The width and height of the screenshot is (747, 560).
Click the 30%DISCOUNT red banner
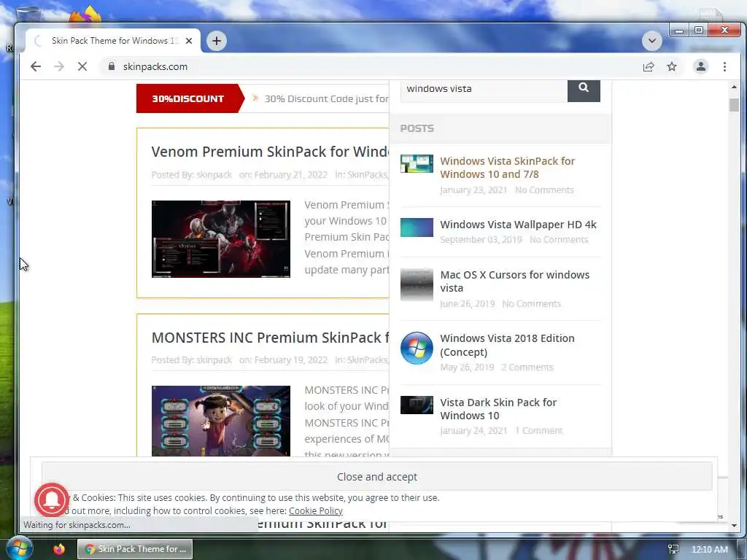(190, 98)
